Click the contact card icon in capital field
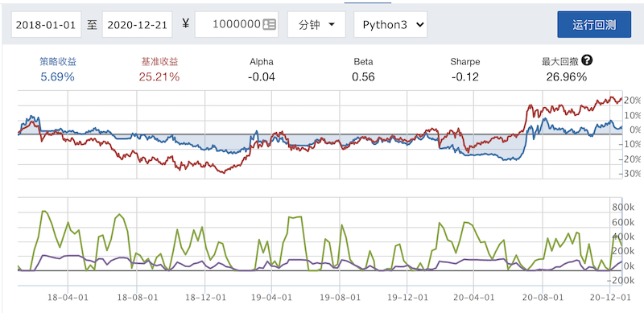Viewport: 644px width, 313px height. pyautogui.click(x=269, y=24)
